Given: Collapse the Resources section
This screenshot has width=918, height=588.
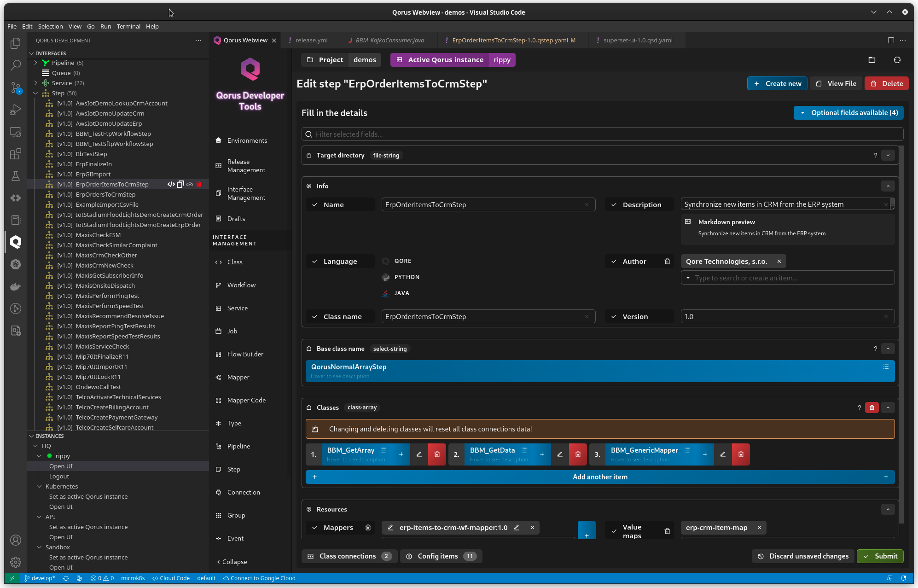Looking at the screenshot, I should (x=888, y=509).
